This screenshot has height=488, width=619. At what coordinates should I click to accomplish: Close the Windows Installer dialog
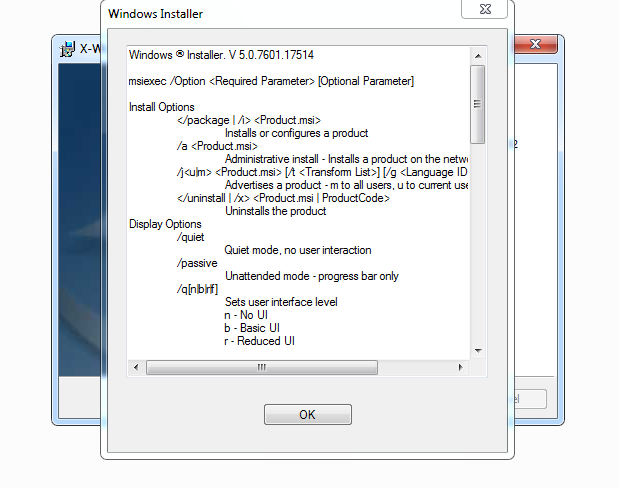[x=484, y=9]
